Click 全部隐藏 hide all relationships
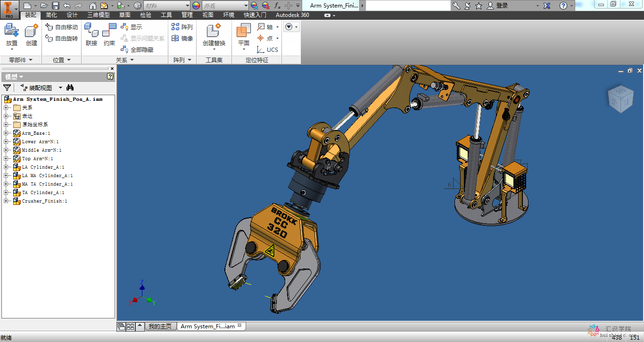This screenshot has width=644, height=342. pos(137,50)
